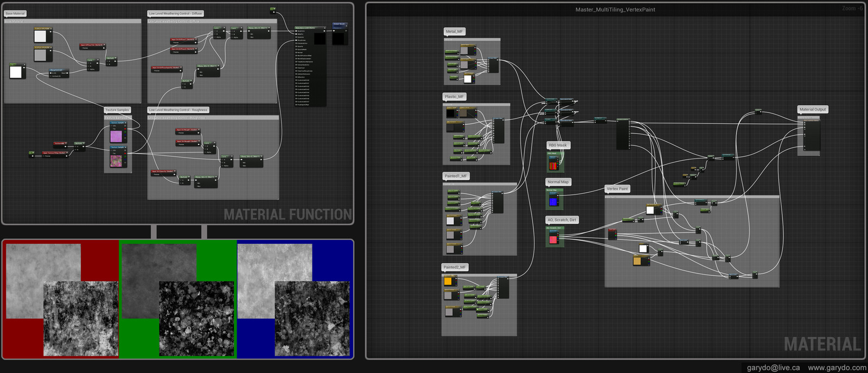Click the white constant node in Metal_MF
Image resolution: width=868 pixels, height=373 pixels.
coord(468,79)
